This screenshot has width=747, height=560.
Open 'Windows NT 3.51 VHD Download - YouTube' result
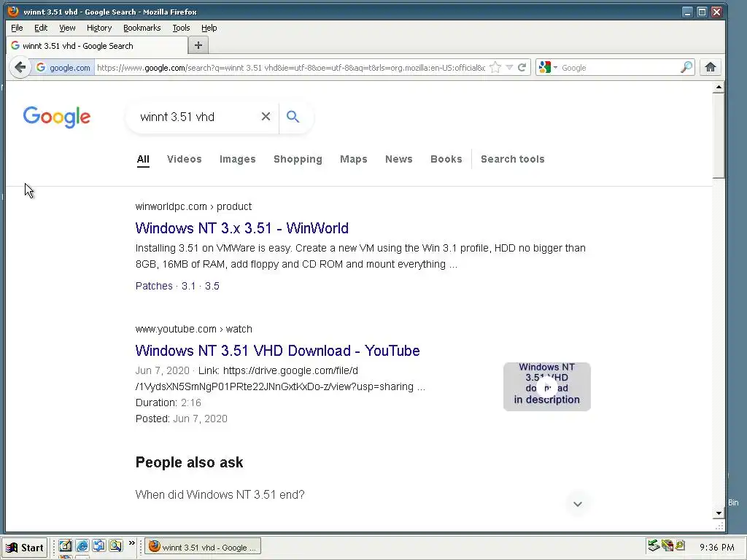click(x=278, y=351)
